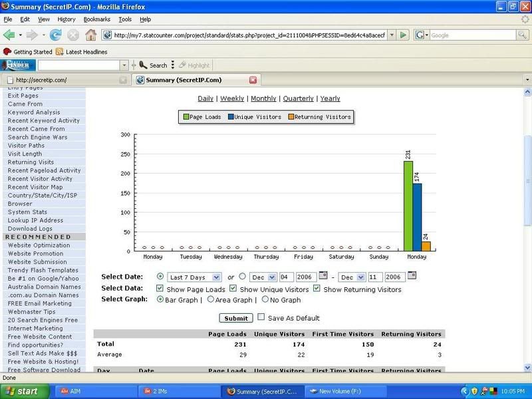Reload the page with the Refresh icon
The image size is (532, 399).
55,35
